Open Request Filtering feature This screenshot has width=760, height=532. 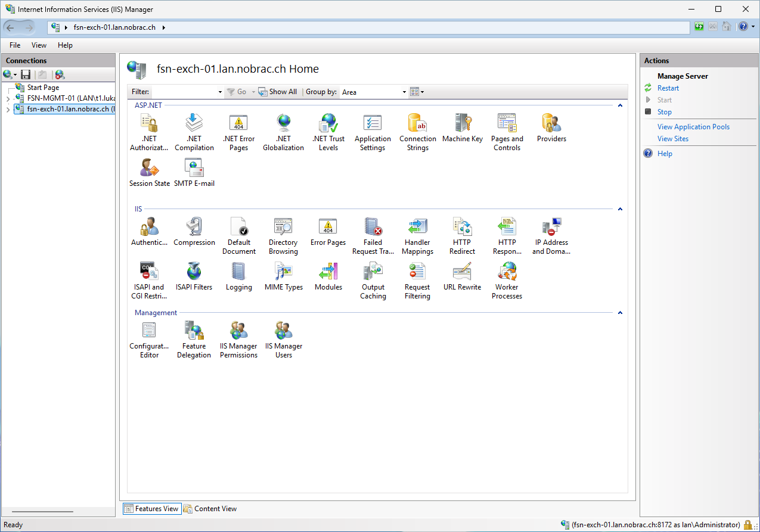[x=417, y=281]
